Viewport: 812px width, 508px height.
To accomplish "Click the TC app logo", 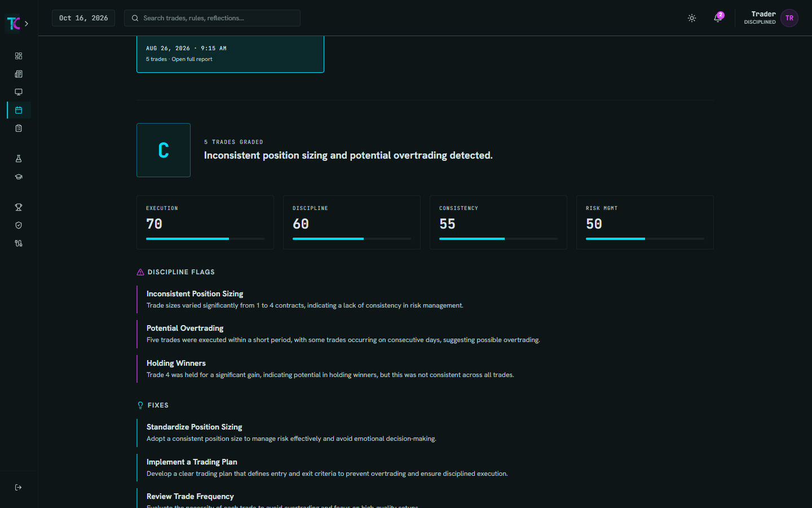I will (x=13, y=23).
